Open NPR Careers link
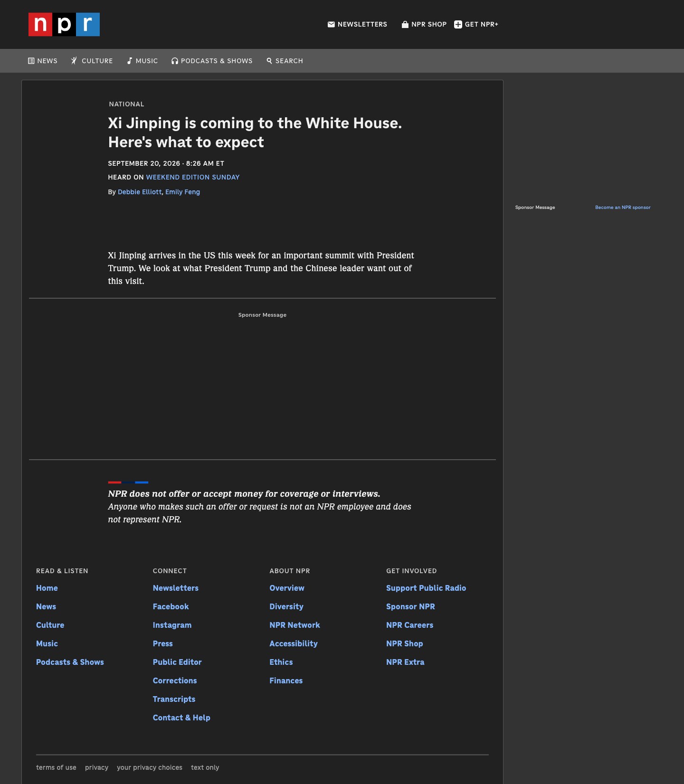Screen dimensions: 684x784 point(409,625)
